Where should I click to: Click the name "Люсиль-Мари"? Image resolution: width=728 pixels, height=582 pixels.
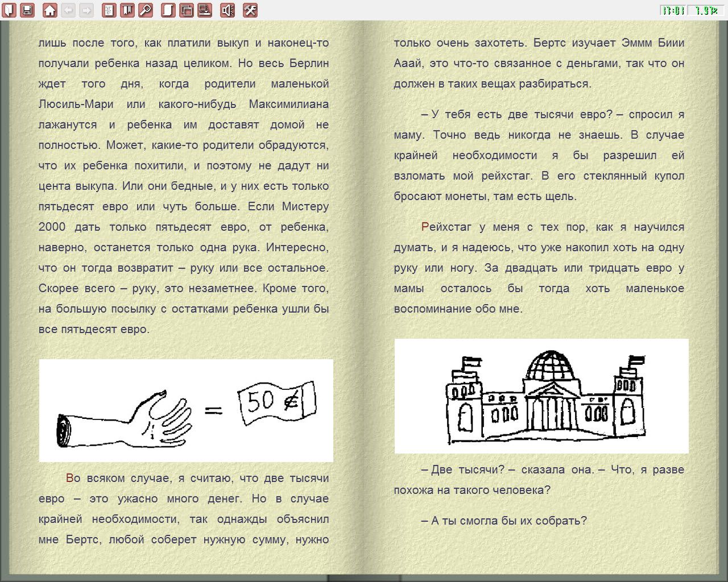76,105
